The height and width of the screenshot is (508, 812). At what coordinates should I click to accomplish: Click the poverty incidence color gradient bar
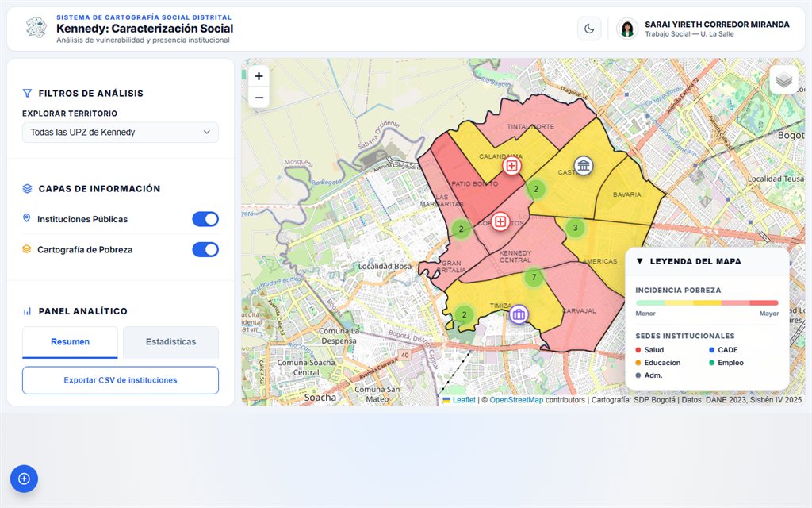pos(707,302)
